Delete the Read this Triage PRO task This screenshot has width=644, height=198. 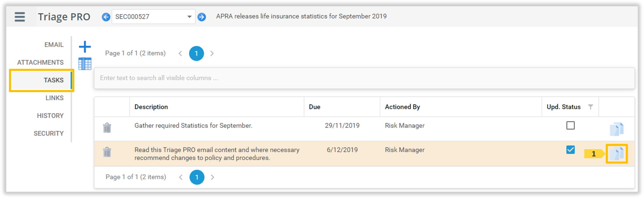coord(107,152)
